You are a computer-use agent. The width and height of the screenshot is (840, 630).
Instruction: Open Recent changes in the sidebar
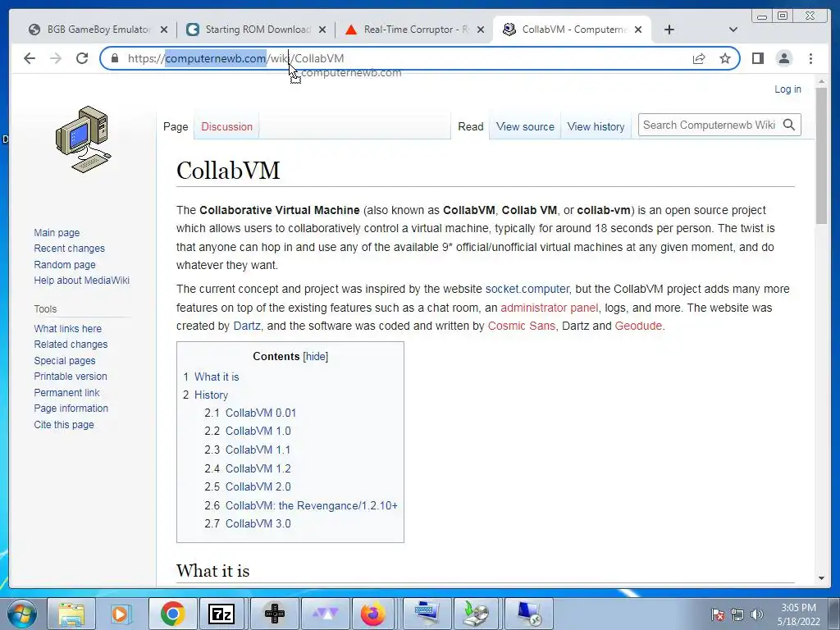coord(69,248)
